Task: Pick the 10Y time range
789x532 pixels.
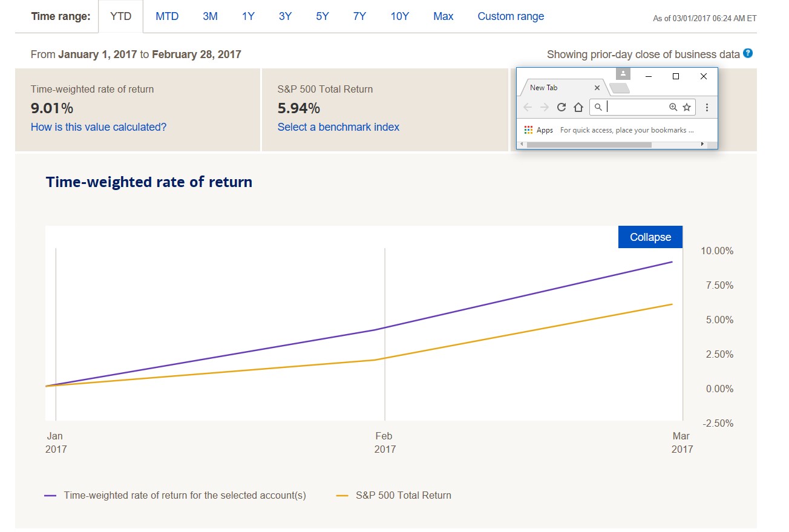Action: [x=399, y=16]
